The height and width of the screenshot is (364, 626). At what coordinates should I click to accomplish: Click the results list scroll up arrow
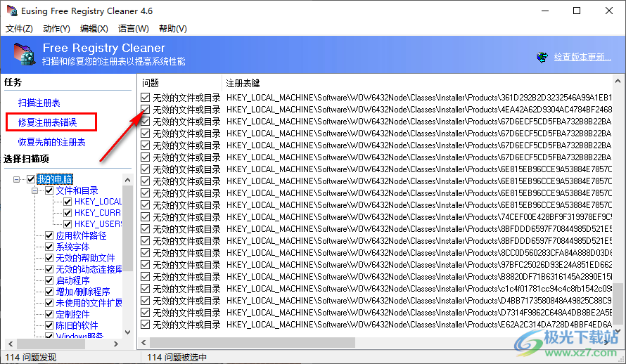(618, 81)
